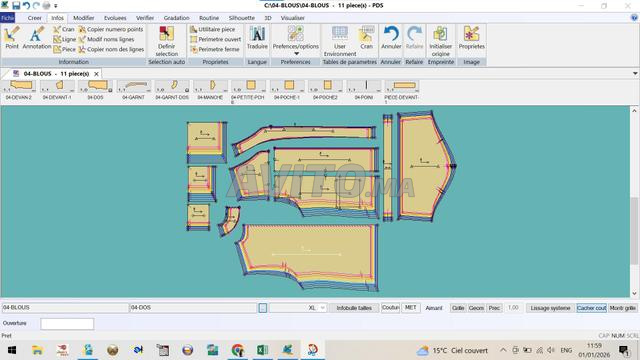
Task: Open Cran parameters table
Action: 367,38
